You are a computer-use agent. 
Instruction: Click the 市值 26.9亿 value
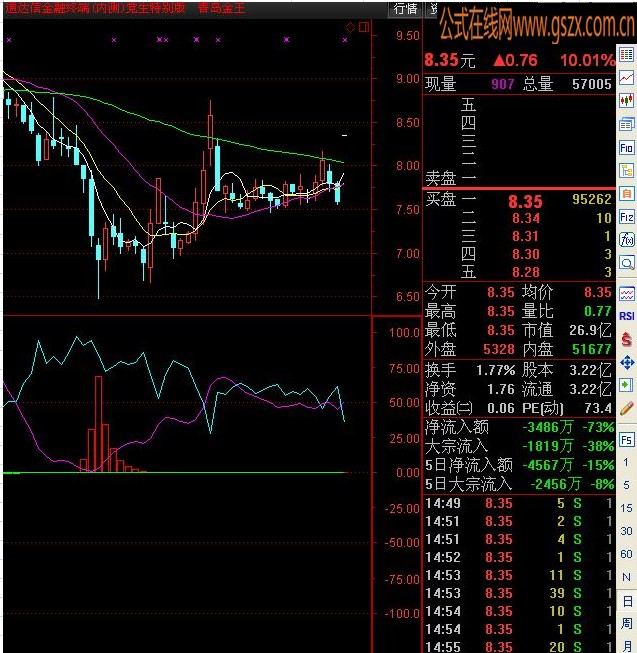pyautogui.click(x=590, y=330)
